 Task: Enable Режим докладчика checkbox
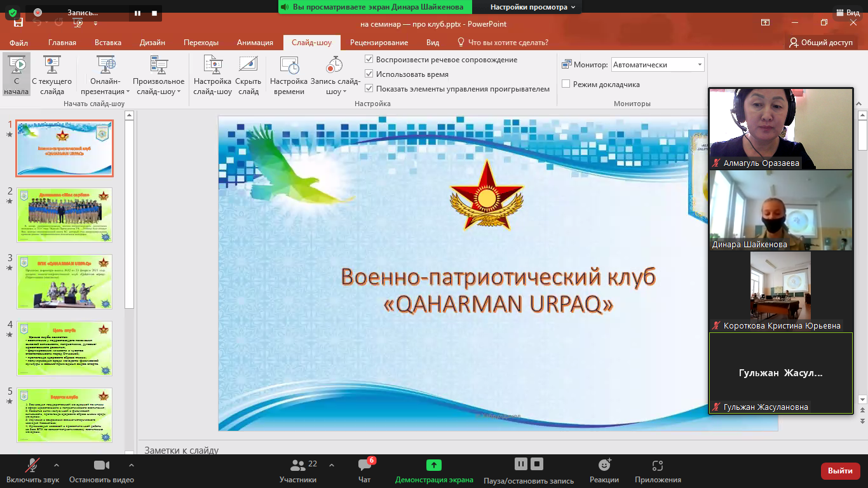click(x=566, y=84)
